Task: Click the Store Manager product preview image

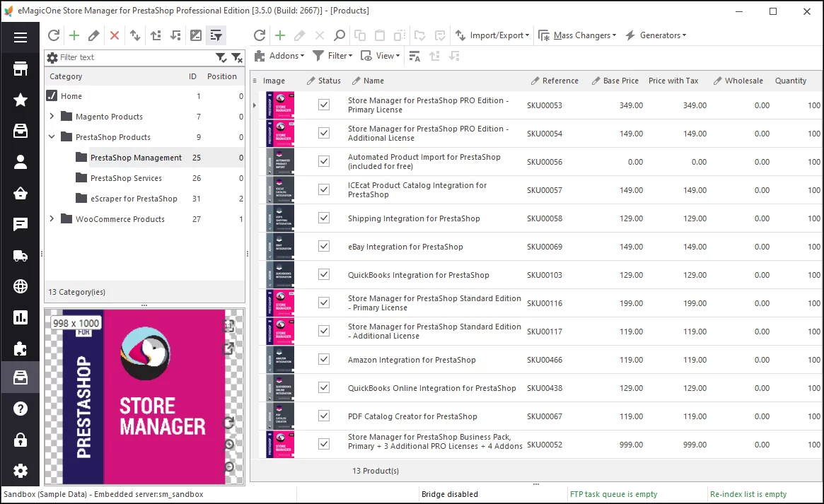Action: 144,397
